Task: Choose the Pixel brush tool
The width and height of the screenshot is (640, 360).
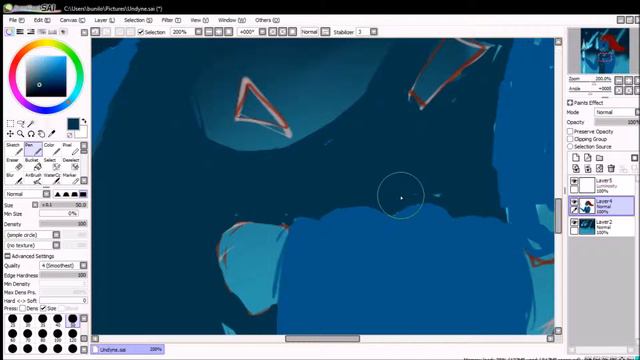Action: pos(71,149)
